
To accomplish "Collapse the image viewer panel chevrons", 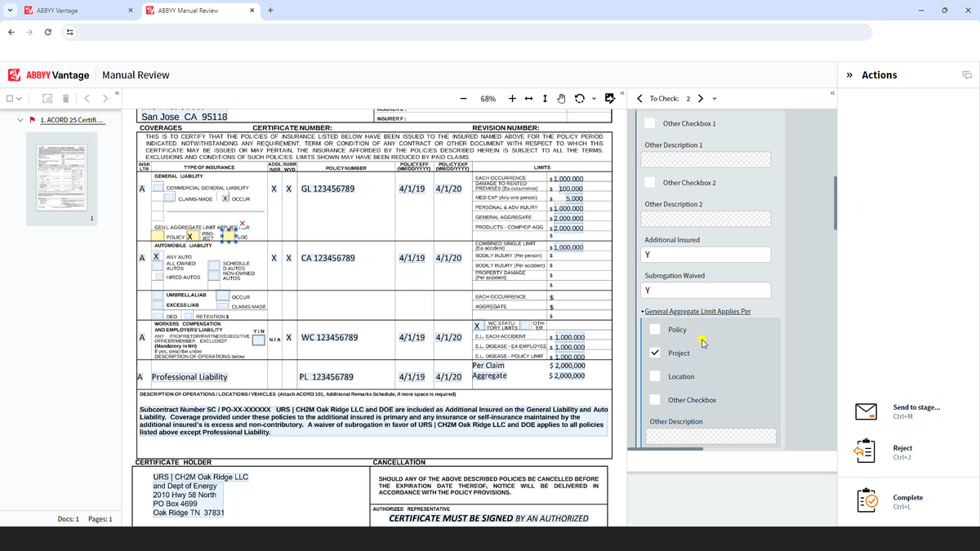I will [621, 93].
